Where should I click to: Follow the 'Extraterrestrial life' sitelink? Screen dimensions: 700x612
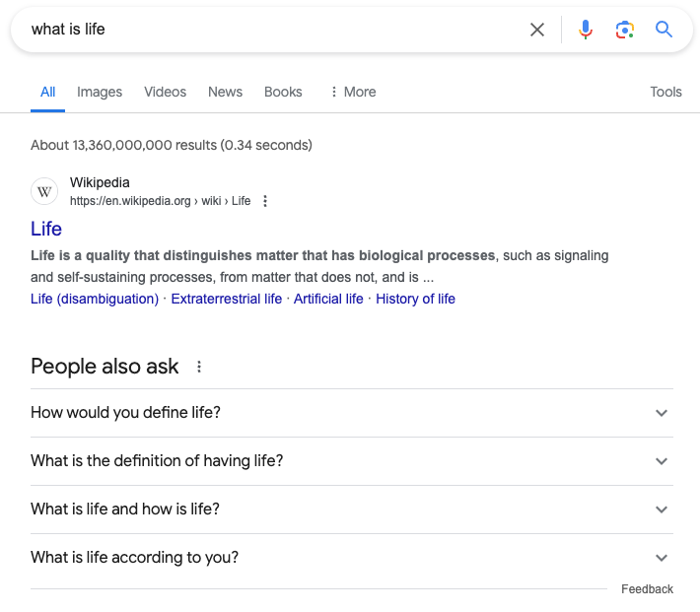[226, 299]
